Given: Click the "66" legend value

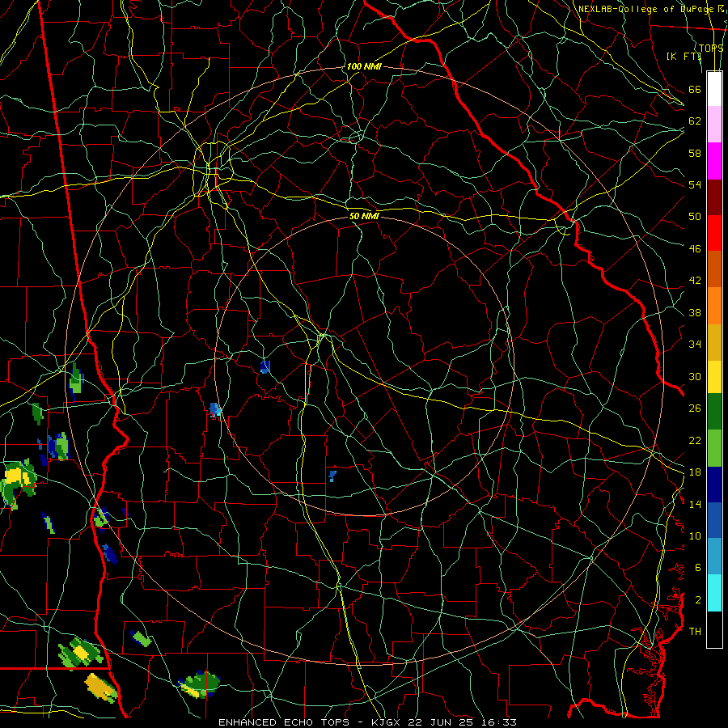Looking at the screenshot, I should pyautogui.click(x=695, y=89).
